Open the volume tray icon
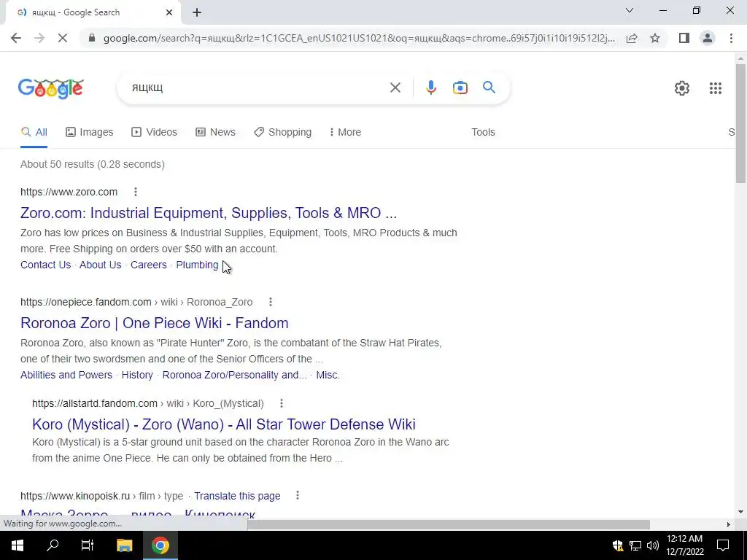This screenshot has height=560, width=747. pos(653,545)
